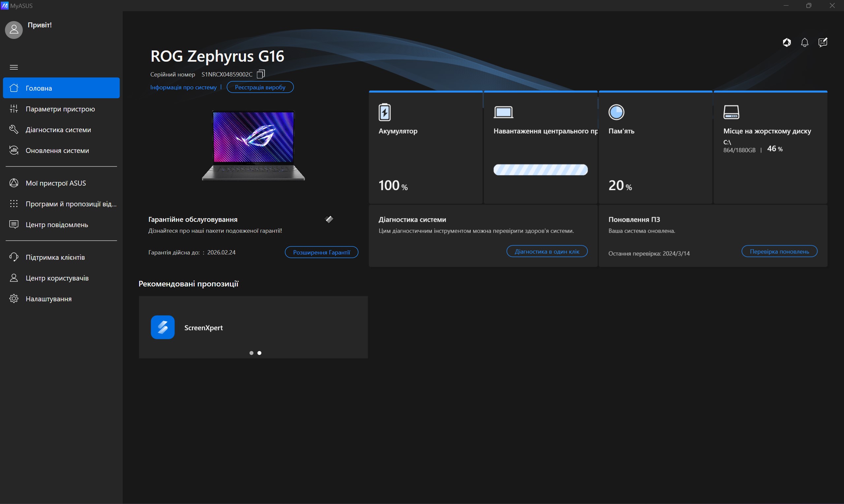Click the memory pie chart icon
This screenshot has width=844, height=504.
point(616,112)
